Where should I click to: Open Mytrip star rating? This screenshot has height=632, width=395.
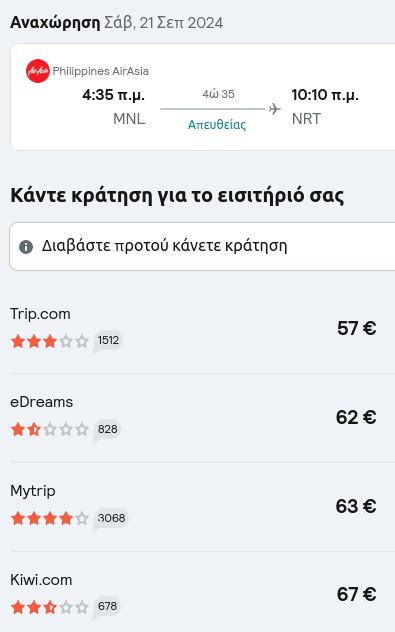(50, 518)
